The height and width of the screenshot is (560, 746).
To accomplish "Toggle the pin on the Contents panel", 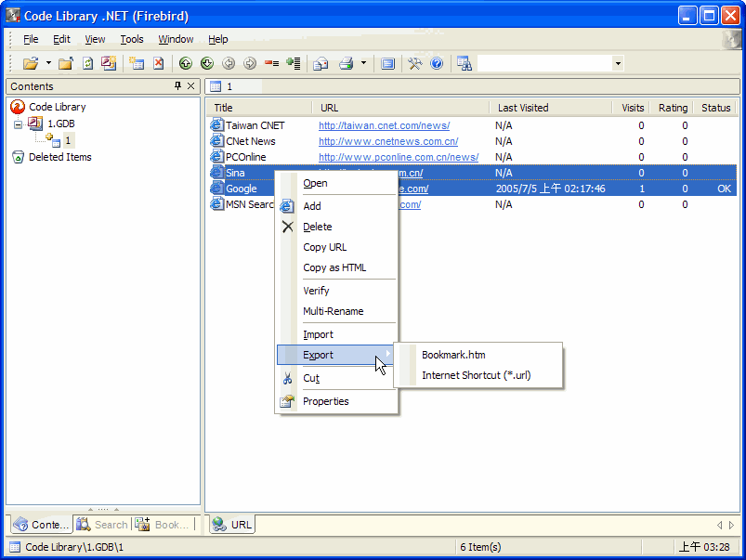I will point(178,85).
